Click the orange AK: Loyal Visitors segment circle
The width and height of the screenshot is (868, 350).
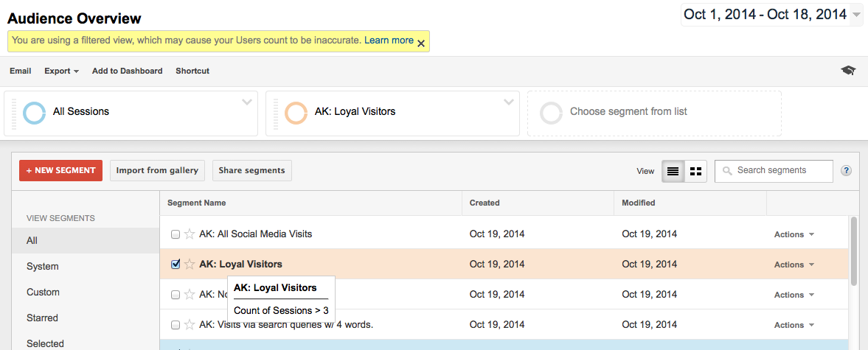[296, 112]
